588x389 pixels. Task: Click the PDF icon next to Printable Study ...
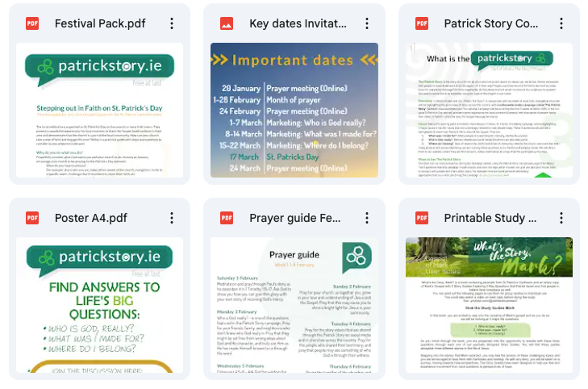[422, 218]
